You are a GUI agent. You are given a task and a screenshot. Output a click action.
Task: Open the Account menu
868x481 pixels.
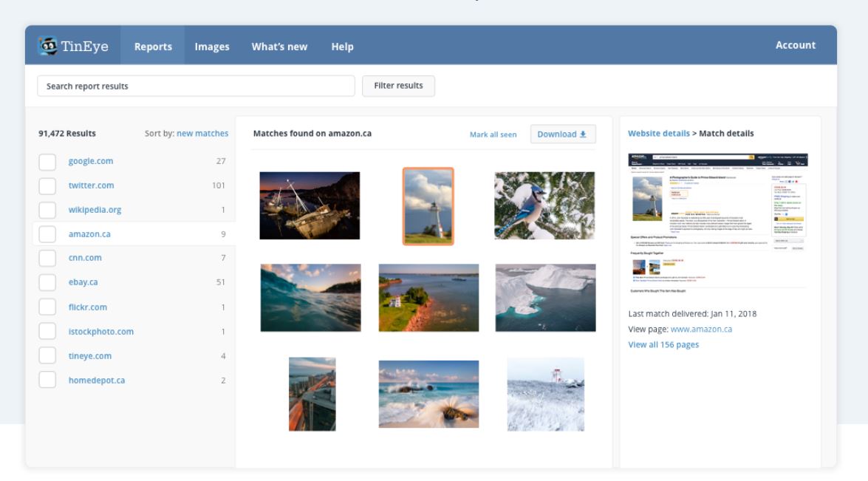click(x=796, y=45)
